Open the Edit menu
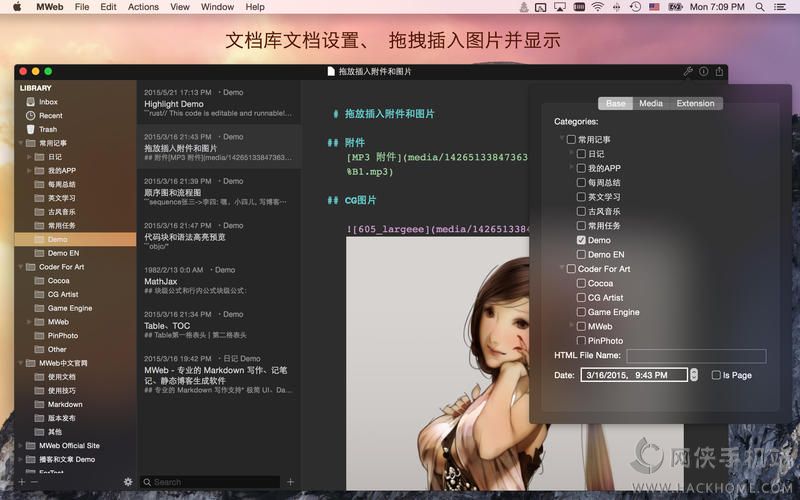Viewport: 800px width, 500px height. point(108,7)
